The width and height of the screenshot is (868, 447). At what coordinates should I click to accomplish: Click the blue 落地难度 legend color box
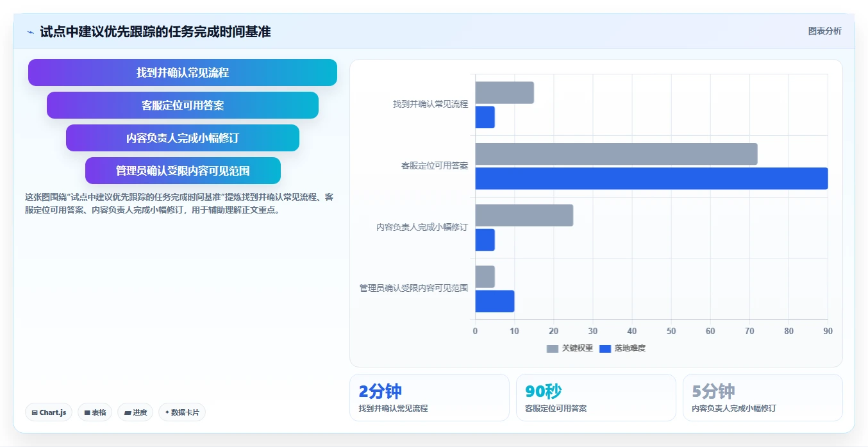pyautogui.click(x=605, y=348)
